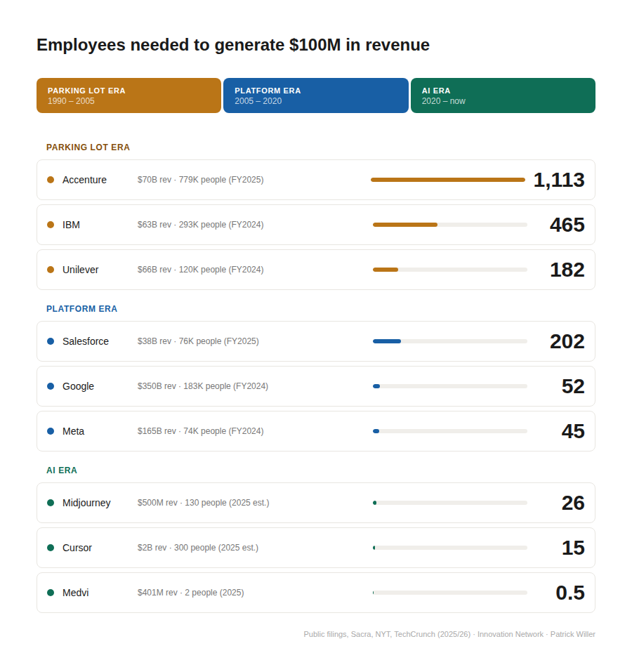The height and width of the screenshot is (672, 632).
Task: Click "$165B rev · 74K people (FY2024)"
Action: pyautogui.click(x=201, y=432)
